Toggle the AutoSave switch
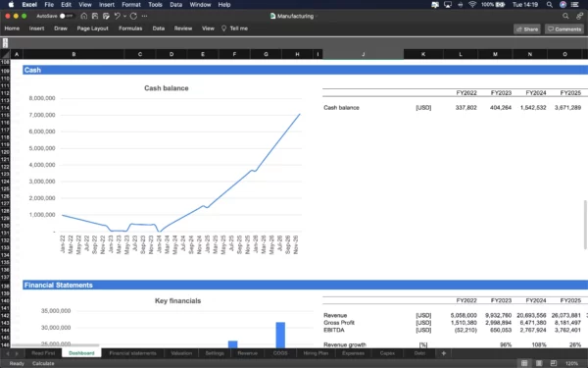 pyautogui.click(x=67, y=16)
